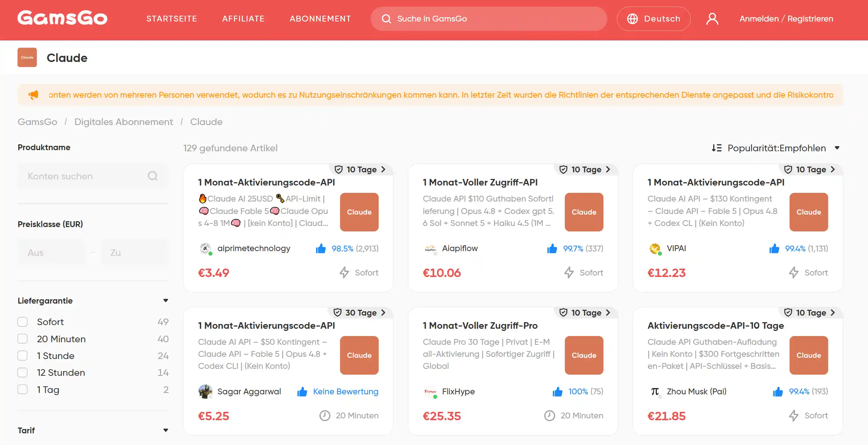Open the €25.35 FlixHype Claude Pro product thumbnail
The height and width of the screenshot is (445, 868).
[x=584, y=355]
